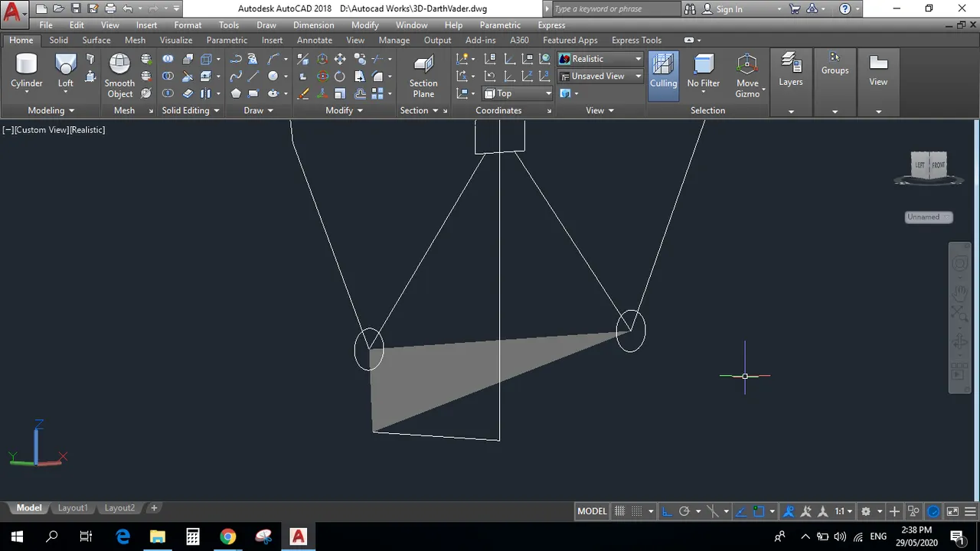Toggle the Culling selection button
This screenshot has width=980, height=551.
click(x=663, y=76)
